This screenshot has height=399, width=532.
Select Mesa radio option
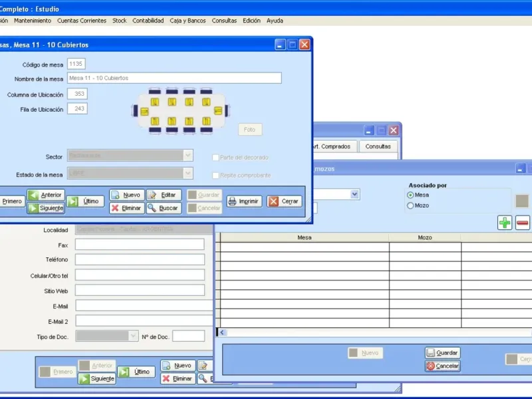(410, 195)
